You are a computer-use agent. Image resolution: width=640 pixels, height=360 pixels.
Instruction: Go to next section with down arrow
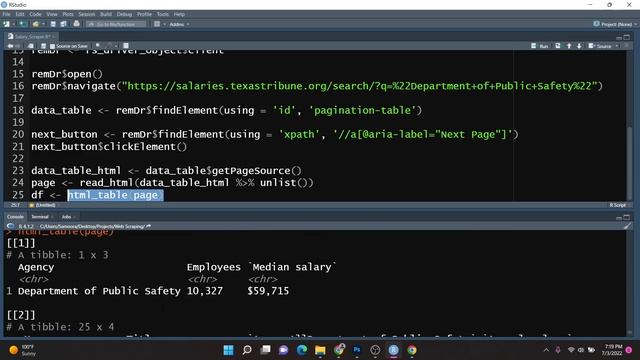(579, 46)
